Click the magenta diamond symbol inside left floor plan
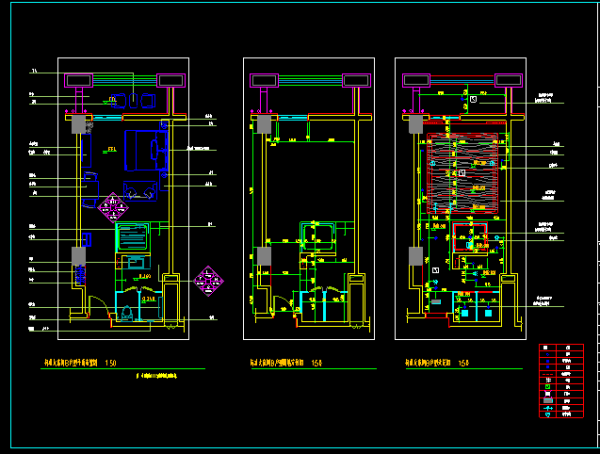This screenshot has width=600, height=454. 113,207
